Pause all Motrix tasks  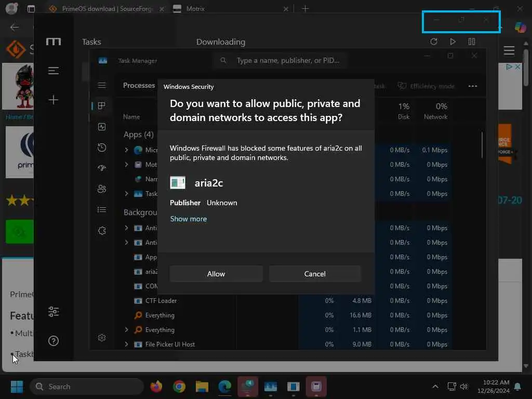(472, 42)
